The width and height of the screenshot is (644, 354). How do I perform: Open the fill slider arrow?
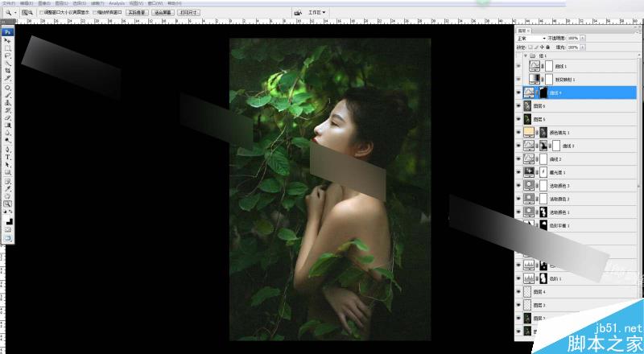coord(582,47)
